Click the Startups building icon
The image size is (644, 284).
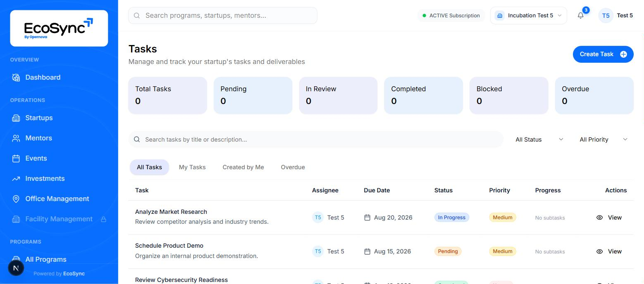tap(16, 118)
